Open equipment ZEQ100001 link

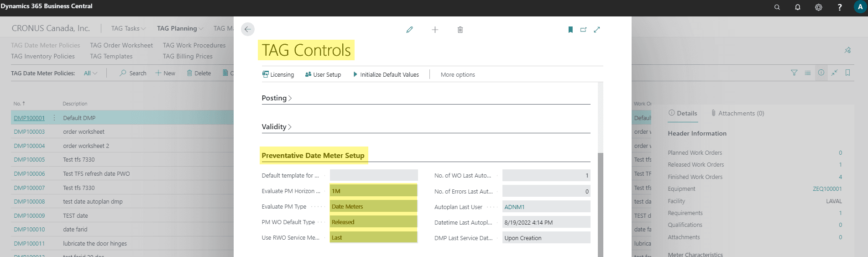pyautogui.click(x=827, y=189)
